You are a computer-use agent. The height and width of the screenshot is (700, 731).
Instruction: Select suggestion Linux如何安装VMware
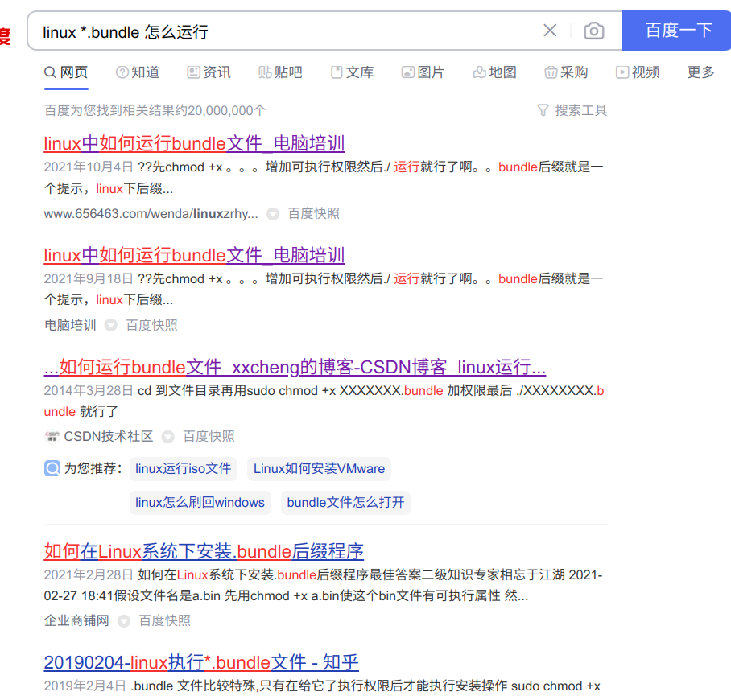(320, 469)
